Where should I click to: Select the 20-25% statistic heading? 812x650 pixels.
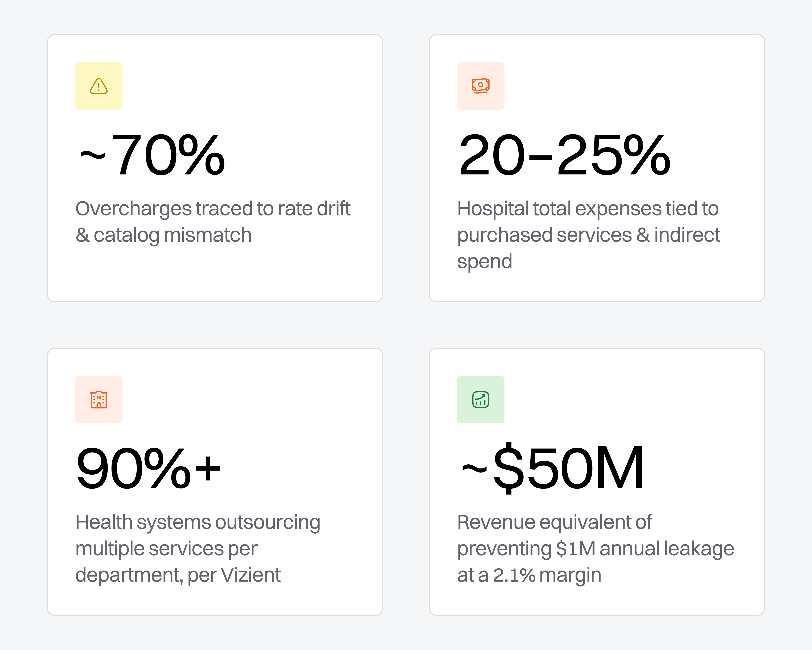tap(564, 155)
